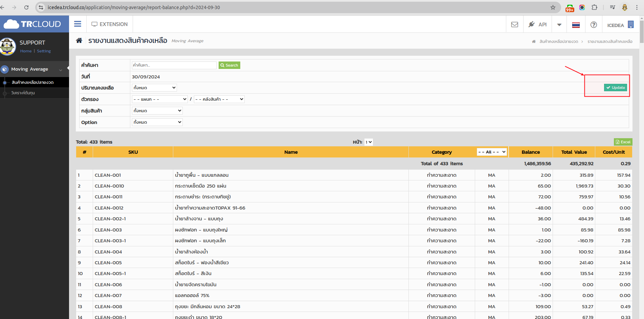Open browser extensions puzzle icon

(x=595, y=7)
